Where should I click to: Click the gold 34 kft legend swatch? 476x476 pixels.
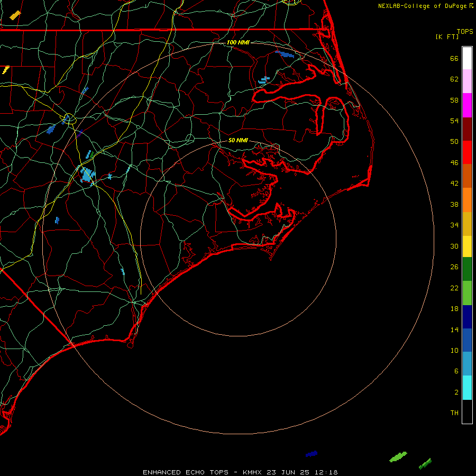click(x=467, y=224)
